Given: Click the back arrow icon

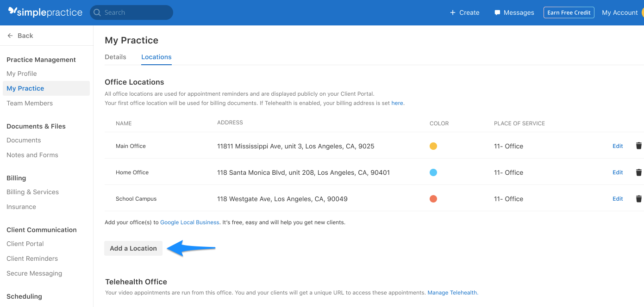Looking at the screenshot, I should (x=10, y=35).
